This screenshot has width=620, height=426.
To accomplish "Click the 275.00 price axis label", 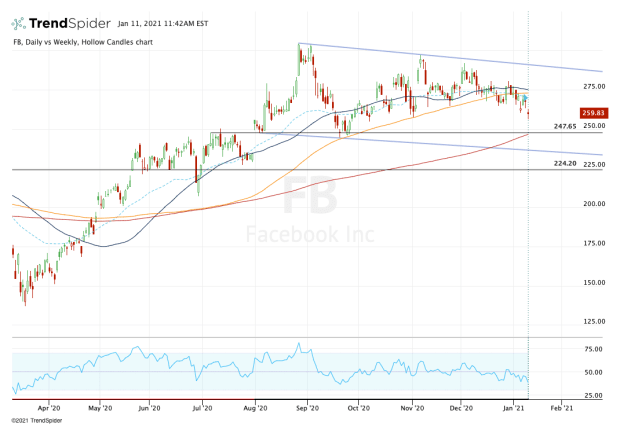I will pos(594,86).
